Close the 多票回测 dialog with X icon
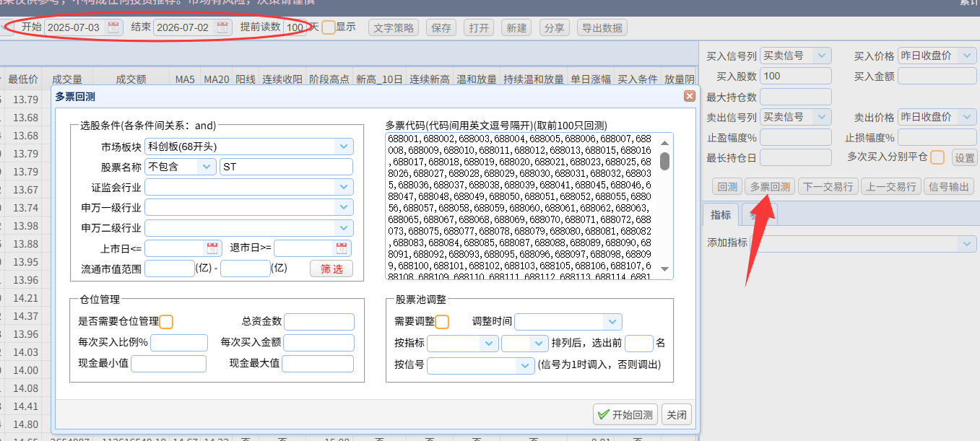Screen dimensions: 980x441 (690, 96)
